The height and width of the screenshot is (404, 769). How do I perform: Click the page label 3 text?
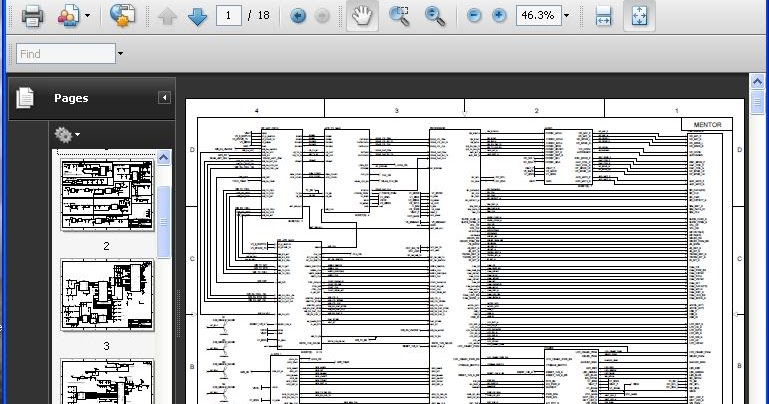tap(106, 346)
